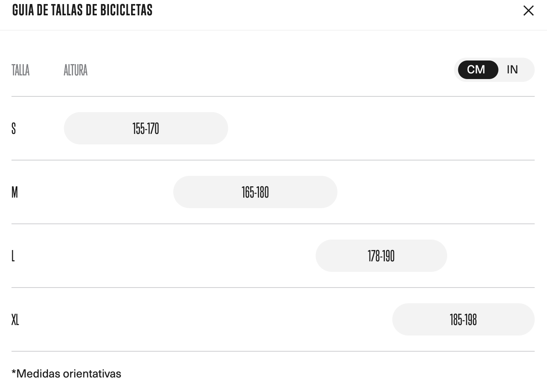547x392 pixels.
Task: Select the 165-180 height range pill
Action: [255, 192]
